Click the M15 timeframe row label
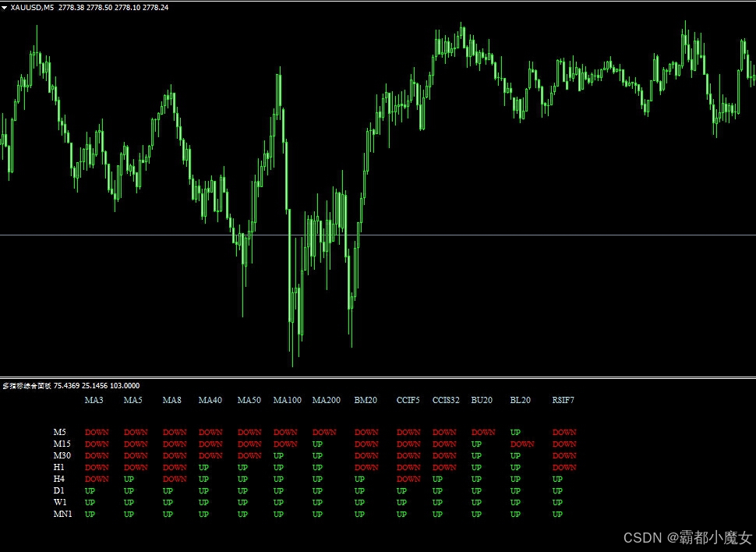756x552 pixels. click(62, 444)
